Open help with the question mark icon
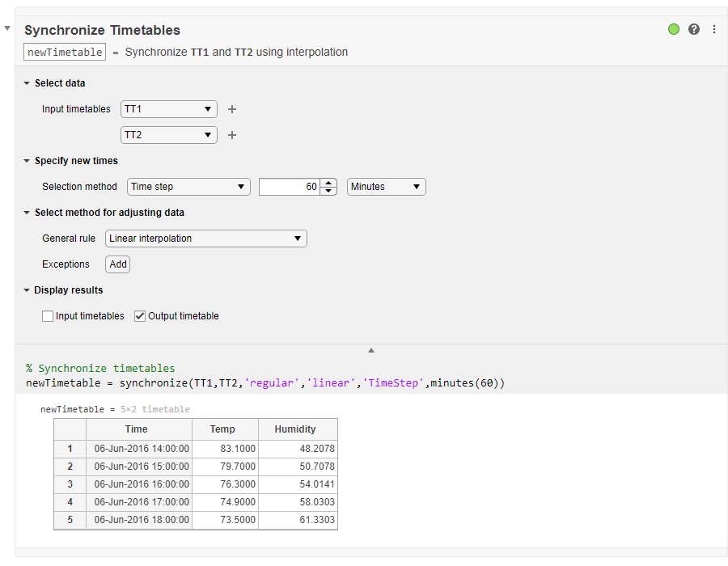The height and width of the screenshot is (566, 728). click(693, 29)
